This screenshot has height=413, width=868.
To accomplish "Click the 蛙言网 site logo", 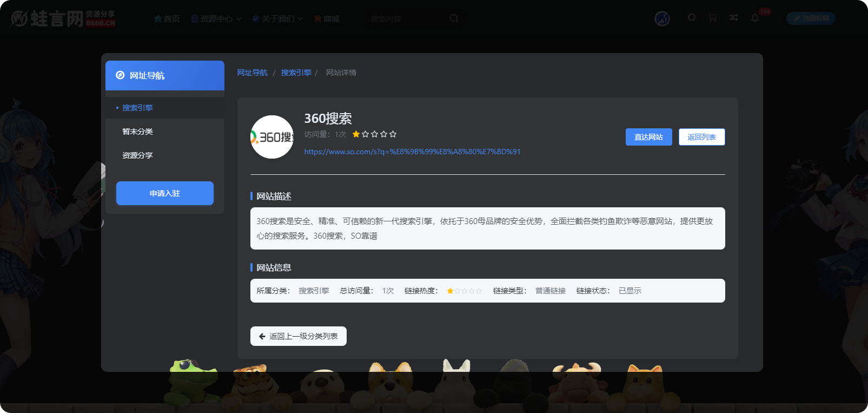I will point(63,18).
